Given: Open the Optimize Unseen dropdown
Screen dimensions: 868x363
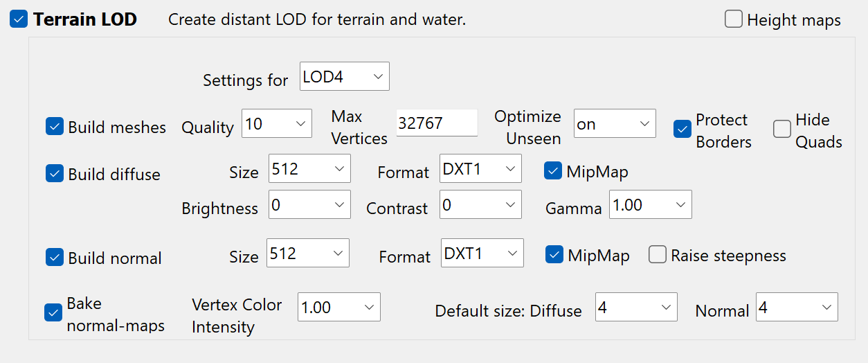Looking at the screenshot, I should coord(615,124).
